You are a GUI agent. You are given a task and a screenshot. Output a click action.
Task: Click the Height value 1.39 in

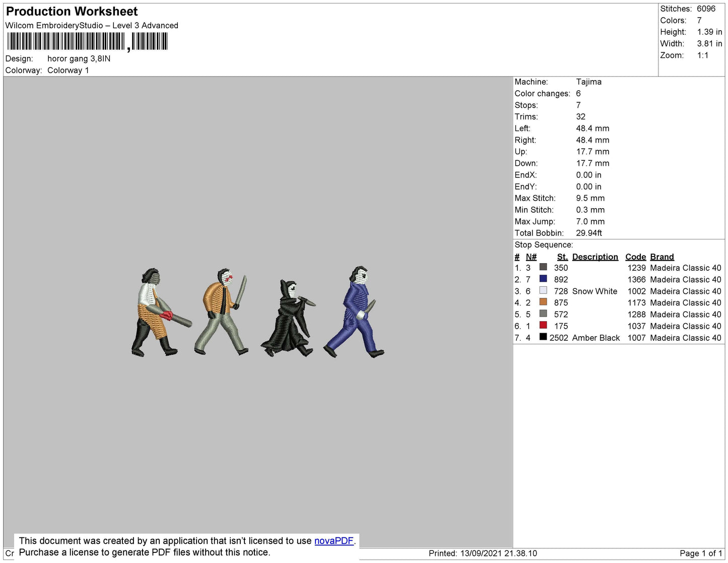coord(709,32)
